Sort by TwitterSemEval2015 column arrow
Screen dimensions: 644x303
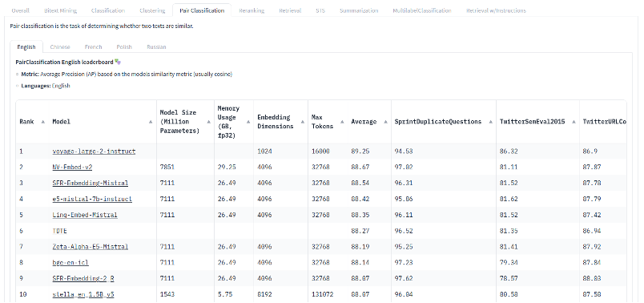[574, 122]
